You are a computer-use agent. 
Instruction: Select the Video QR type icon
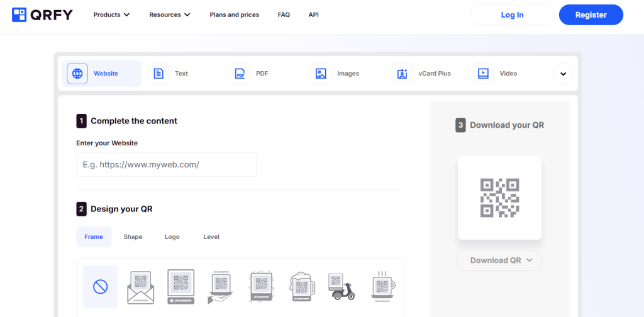(483, 74)
